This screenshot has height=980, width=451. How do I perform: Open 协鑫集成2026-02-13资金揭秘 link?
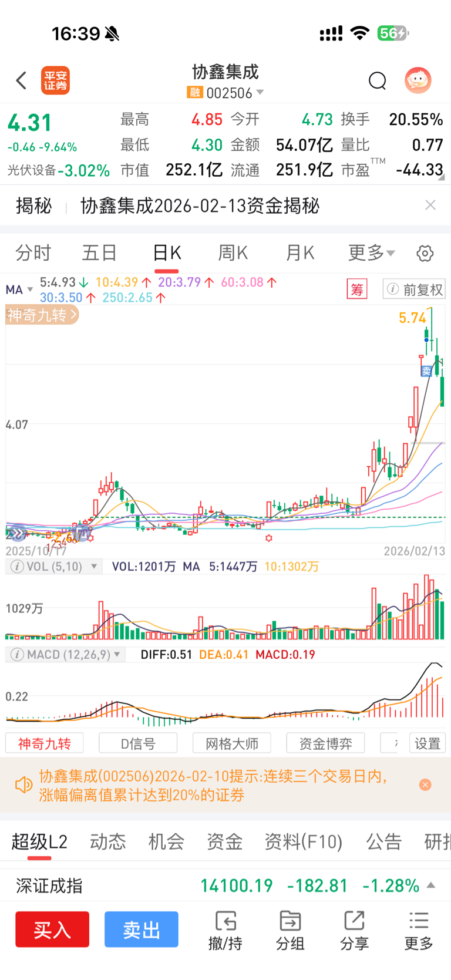[200, 206]
